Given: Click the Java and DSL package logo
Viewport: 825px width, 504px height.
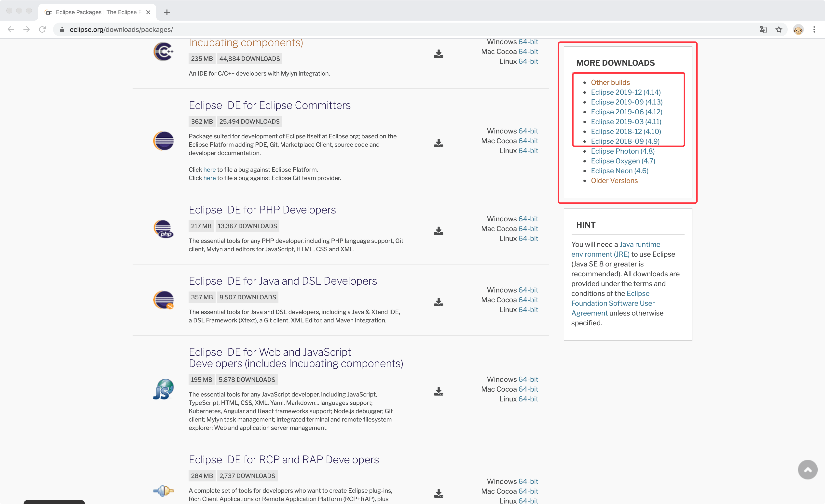Looking at the screenshot, I should tap(163, 300).
